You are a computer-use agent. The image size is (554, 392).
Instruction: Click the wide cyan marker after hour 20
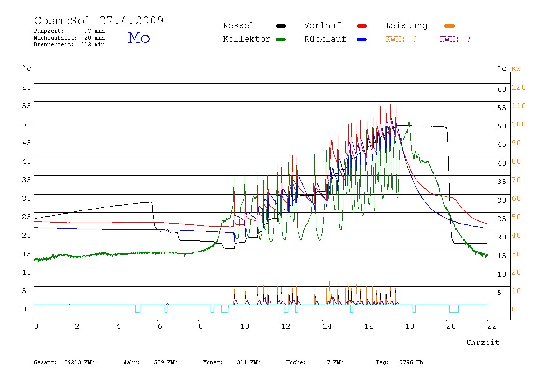click(x=454, y=308)
